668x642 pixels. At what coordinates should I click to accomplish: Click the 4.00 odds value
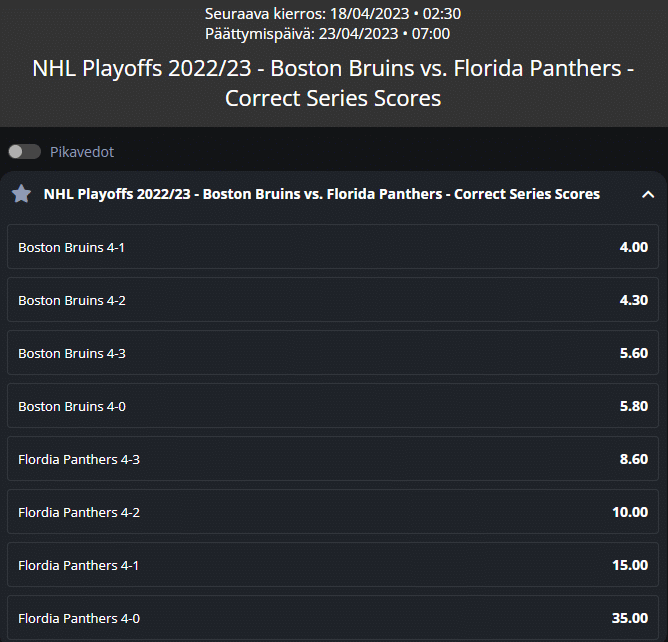coord(633,247)
